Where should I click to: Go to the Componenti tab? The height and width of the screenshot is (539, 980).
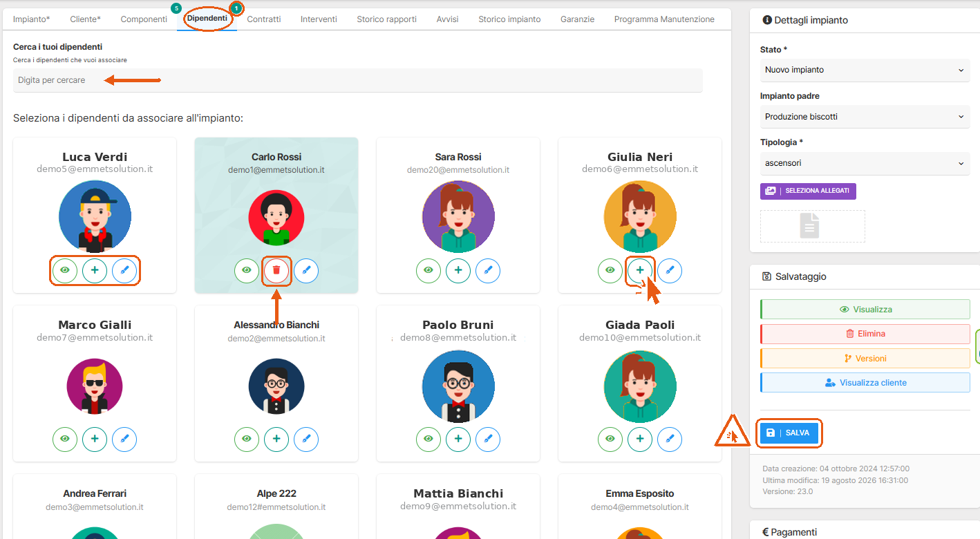(144, 19)
